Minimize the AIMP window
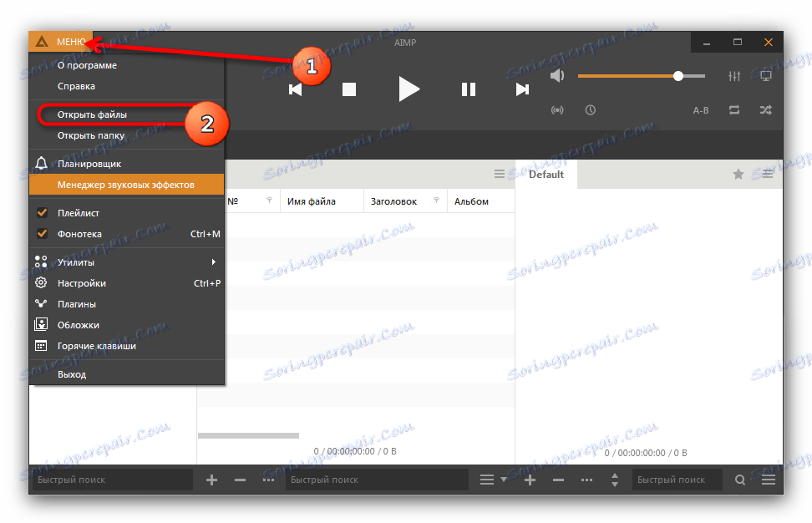This screenshot has width=812, height=523. click(707, 43)
